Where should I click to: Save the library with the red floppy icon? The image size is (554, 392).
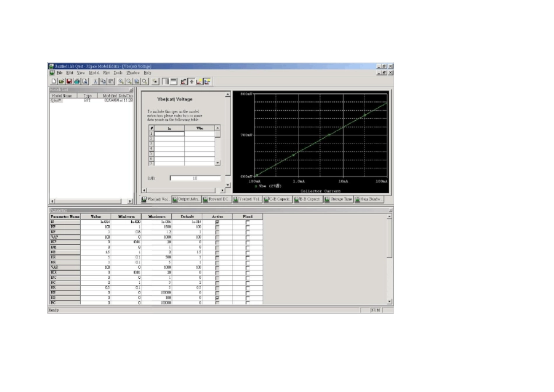[69, 81]
